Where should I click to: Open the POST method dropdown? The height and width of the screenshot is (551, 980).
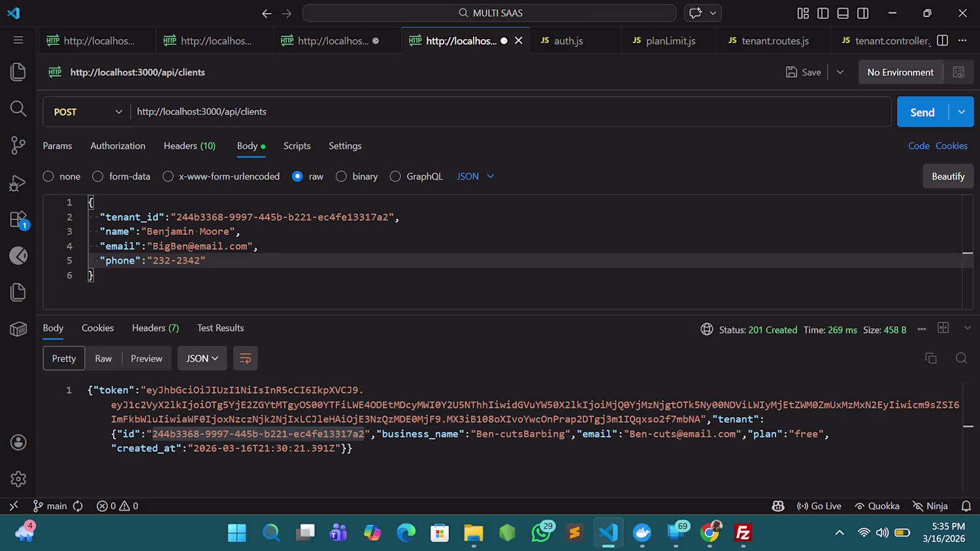click(x=87, y=112)
